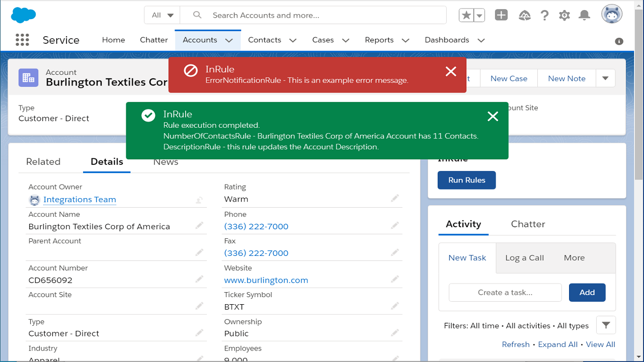Click the Trailhead guidance icon

[524, 16]
